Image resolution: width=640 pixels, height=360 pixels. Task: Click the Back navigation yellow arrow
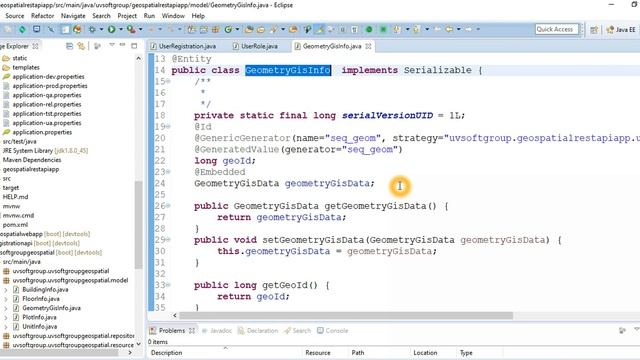coord(449,29)
